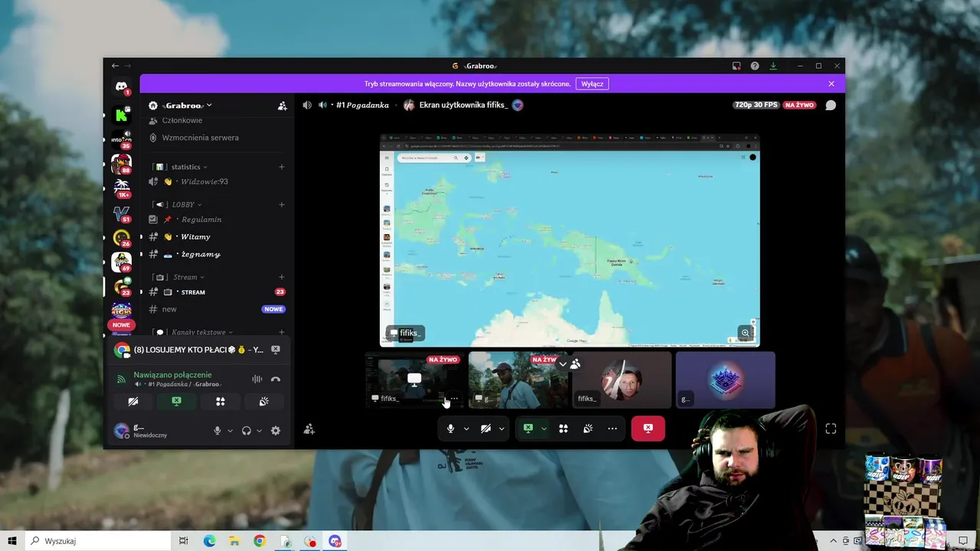Open the STREAM channel with 23 badge
Image resolution: width=980 pixels, height=551 pixels.
217,292
